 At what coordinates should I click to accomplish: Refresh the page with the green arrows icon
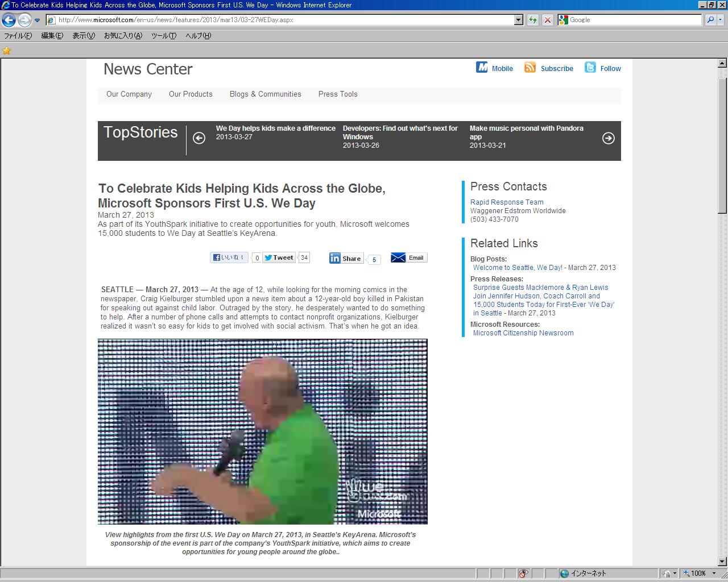532,20
